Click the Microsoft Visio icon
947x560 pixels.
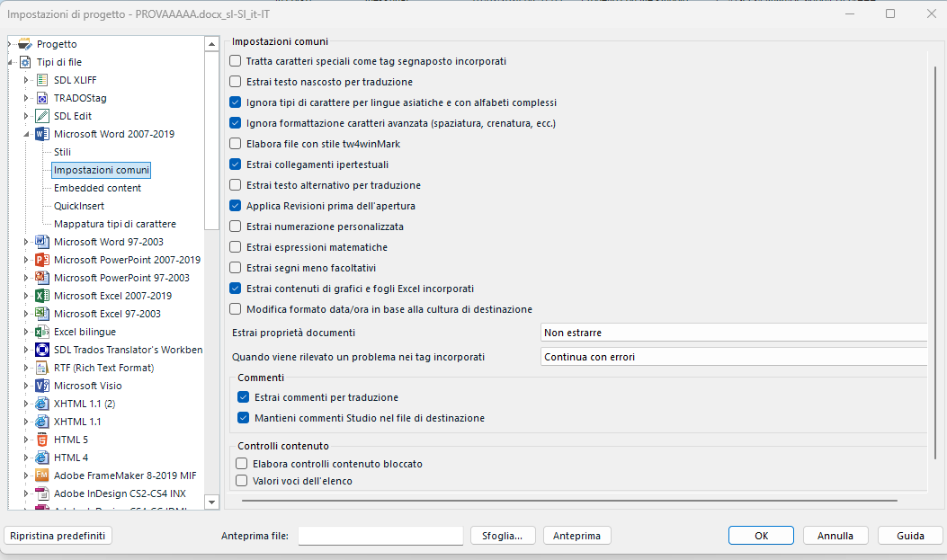[x=42, y=386]
